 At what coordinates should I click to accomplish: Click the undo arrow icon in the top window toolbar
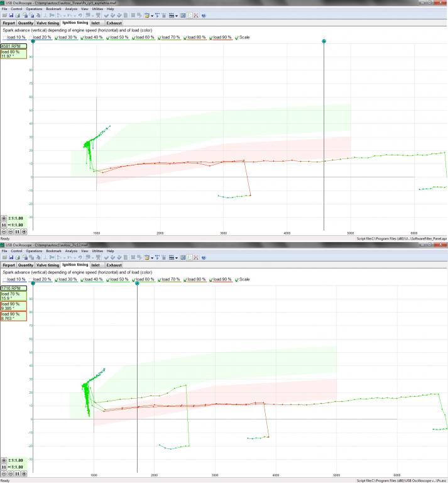(80, 15)
